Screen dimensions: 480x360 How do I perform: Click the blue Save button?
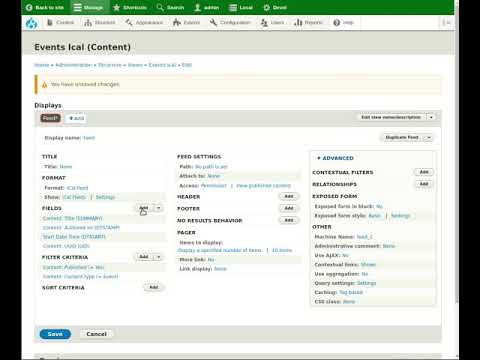point(55,334)
